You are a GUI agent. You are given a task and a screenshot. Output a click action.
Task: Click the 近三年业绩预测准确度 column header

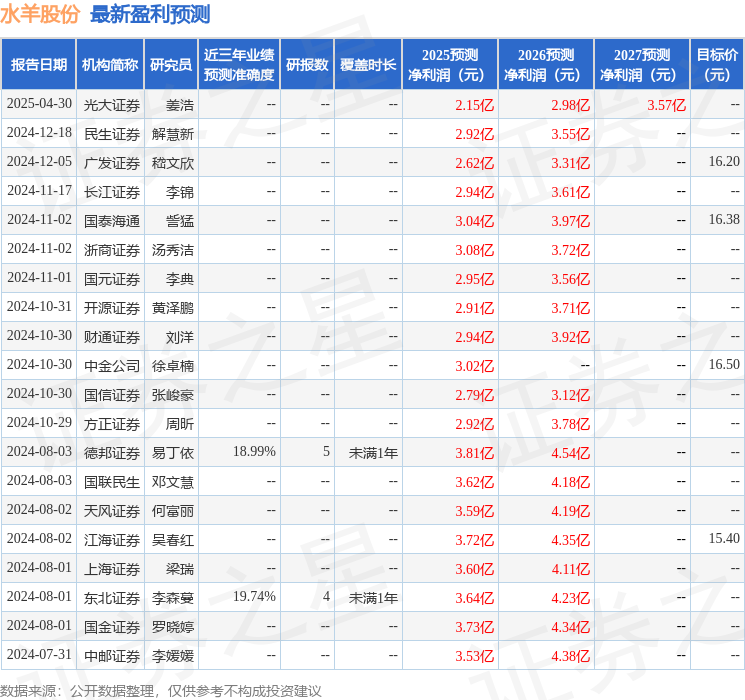coord(239,65)
